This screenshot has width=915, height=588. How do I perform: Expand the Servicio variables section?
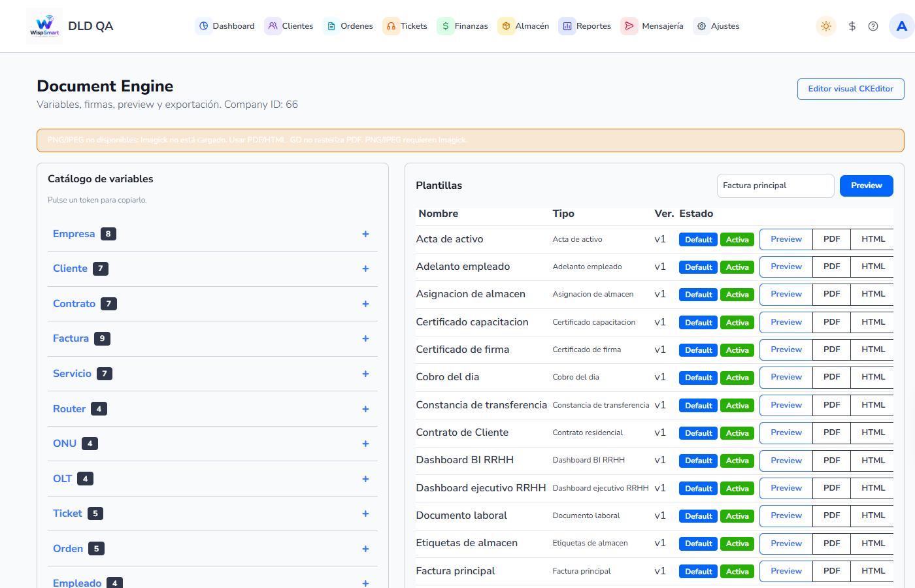click(212, 374)
